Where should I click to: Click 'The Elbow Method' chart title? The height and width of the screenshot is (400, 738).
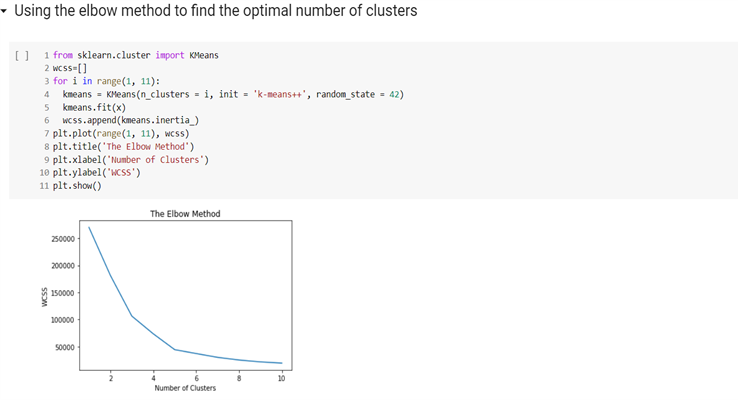[185, 214]
